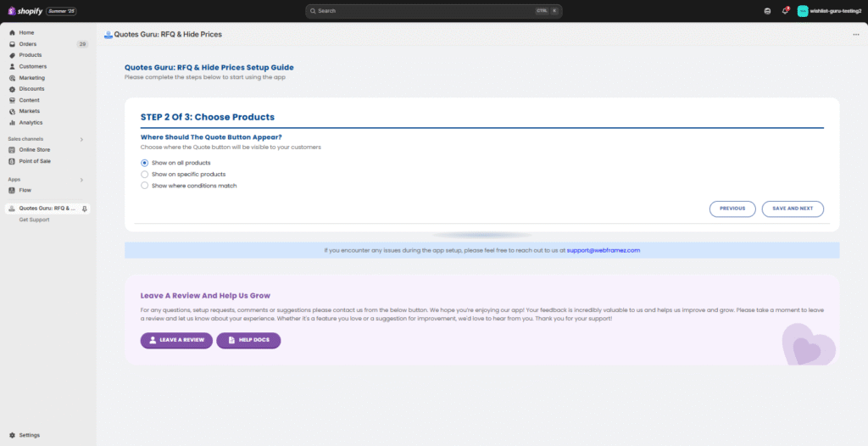Image resolution: width=868 pixels, height=446 pixels.
Task: Click the wishlist-guru-testing2 store avatar
Action: pos(803,11)
